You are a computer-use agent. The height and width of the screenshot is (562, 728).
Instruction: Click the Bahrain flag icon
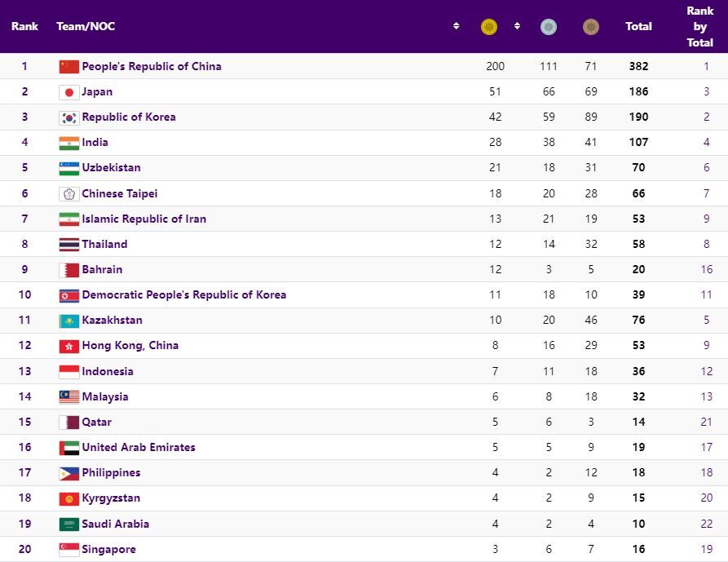[x=68, y=269]
